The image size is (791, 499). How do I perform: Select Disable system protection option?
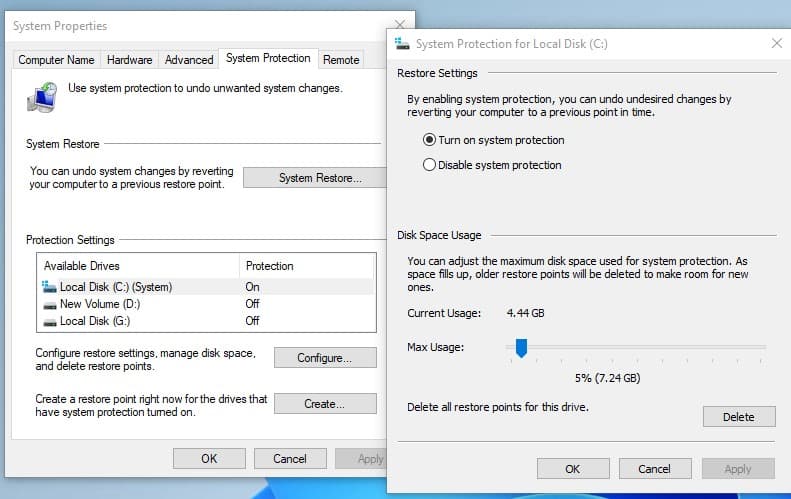430,165
